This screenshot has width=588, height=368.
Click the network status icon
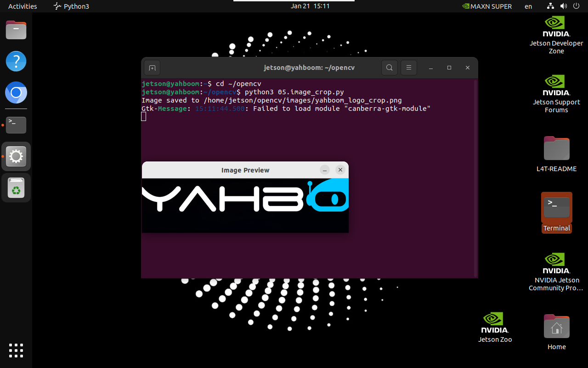point(551,6)
